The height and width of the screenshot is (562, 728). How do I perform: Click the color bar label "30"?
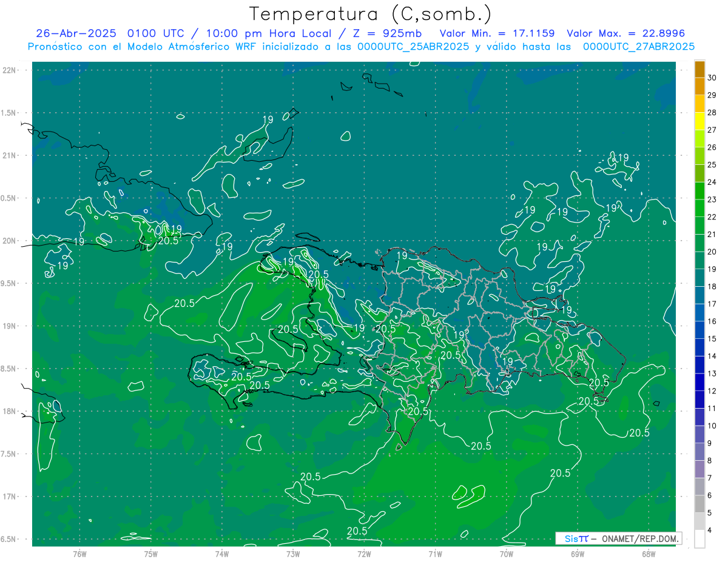[712, 77]
